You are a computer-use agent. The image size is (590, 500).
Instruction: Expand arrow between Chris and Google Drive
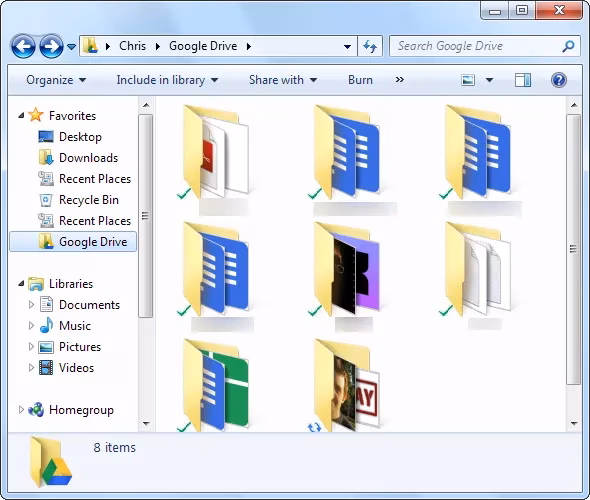[158, 46]
